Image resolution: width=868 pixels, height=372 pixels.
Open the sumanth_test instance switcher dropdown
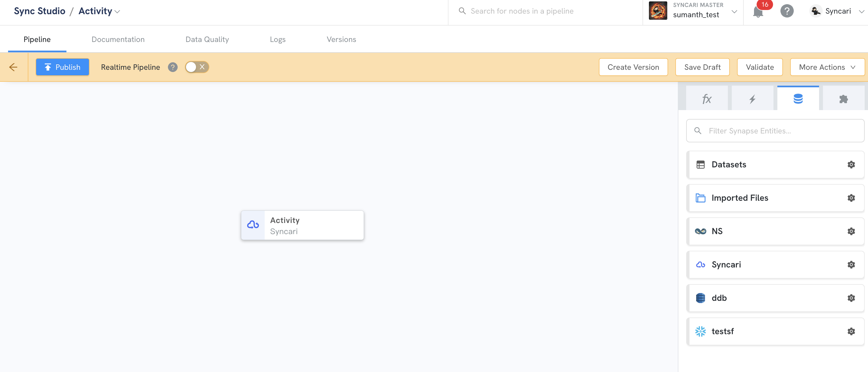(x=734, y=11)
